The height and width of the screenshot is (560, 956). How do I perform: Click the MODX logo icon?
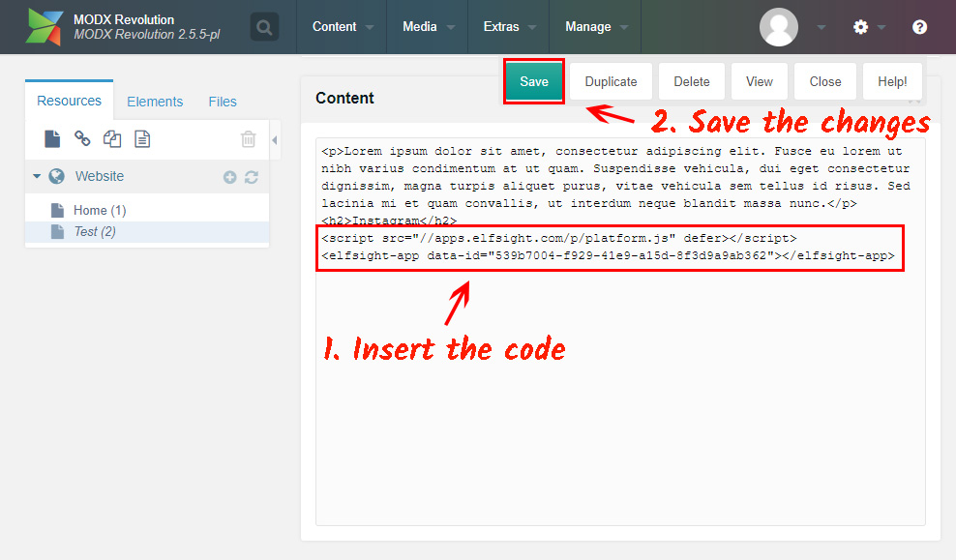(44, 27)
